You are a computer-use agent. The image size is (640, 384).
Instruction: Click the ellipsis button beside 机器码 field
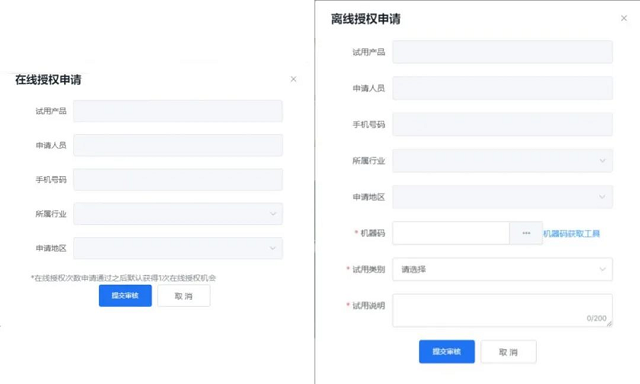pos(526,233)
